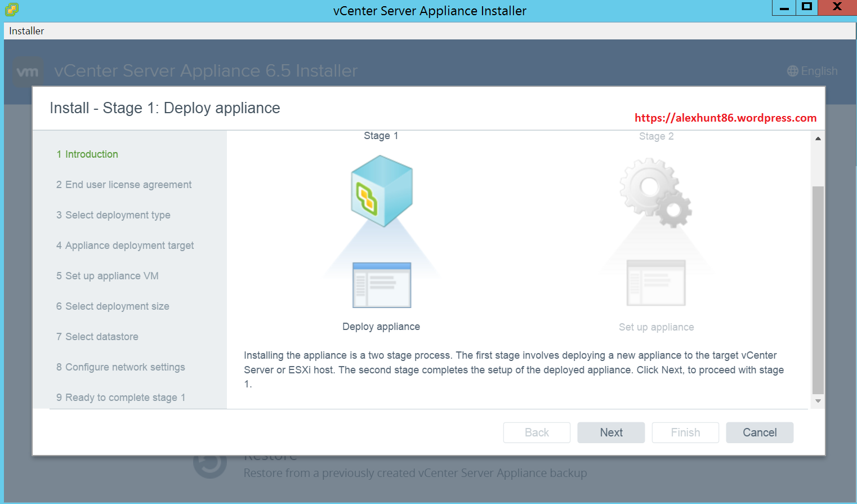Select step 8 Configure network settings
Viewport: 857px width, 504px height.
pos(120,367)
